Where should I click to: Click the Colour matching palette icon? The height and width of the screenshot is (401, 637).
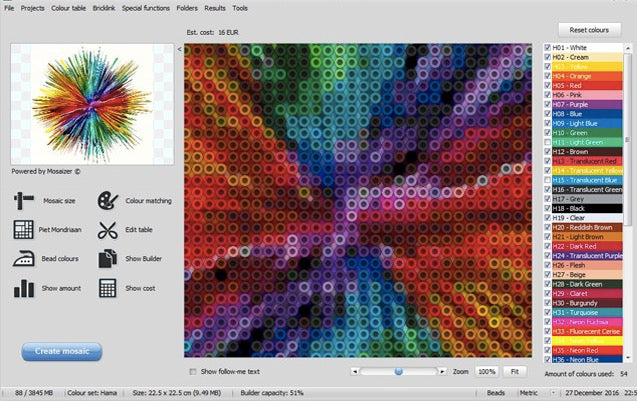coord(108,201)
